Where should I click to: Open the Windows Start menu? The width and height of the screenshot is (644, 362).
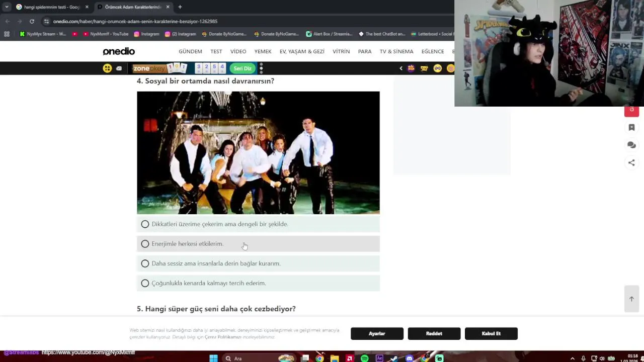[x=213, y=358]
